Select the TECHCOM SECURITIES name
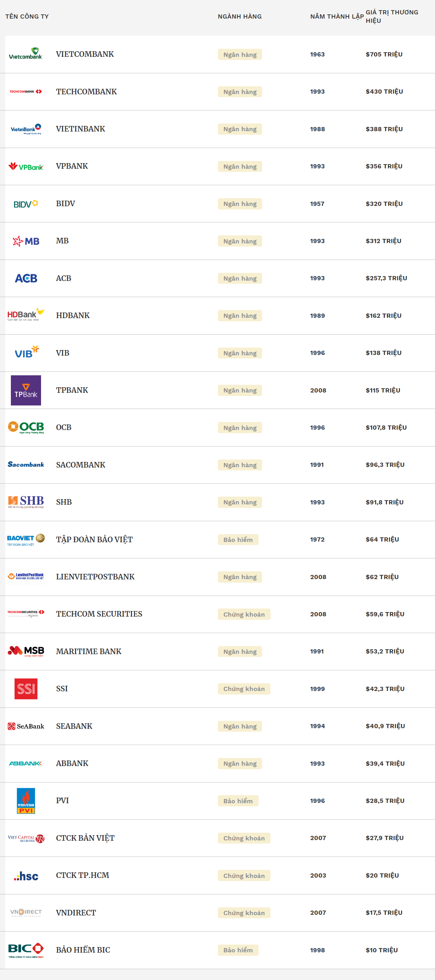Viewport: 435px width, 980px height. click(x=99, y=614)
